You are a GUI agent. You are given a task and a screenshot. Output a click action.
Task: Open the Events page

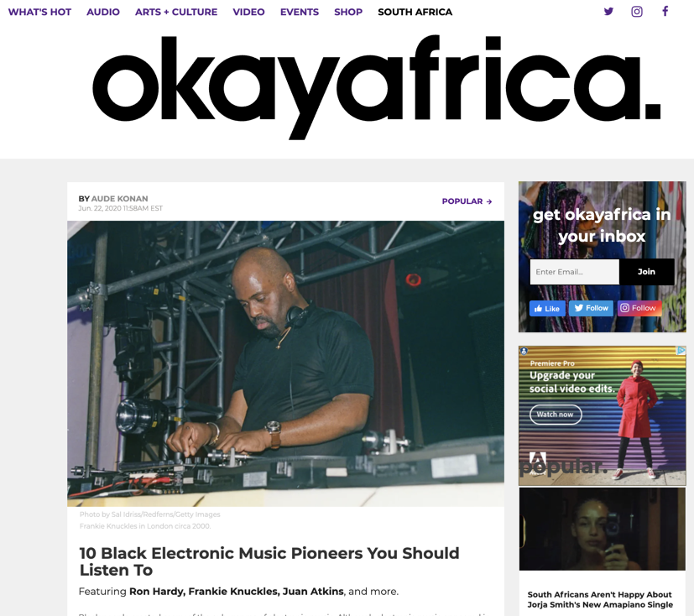[x=300, y=12]
